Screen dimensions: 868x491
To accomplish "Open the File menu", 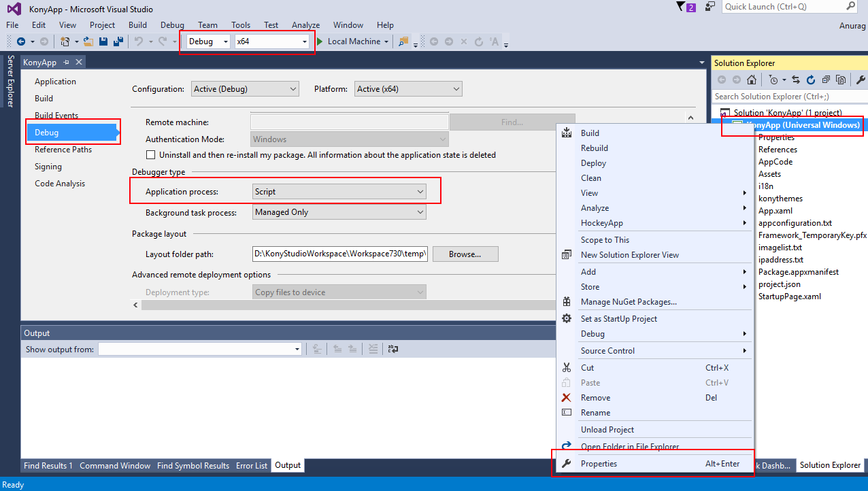I will (12, 25).
